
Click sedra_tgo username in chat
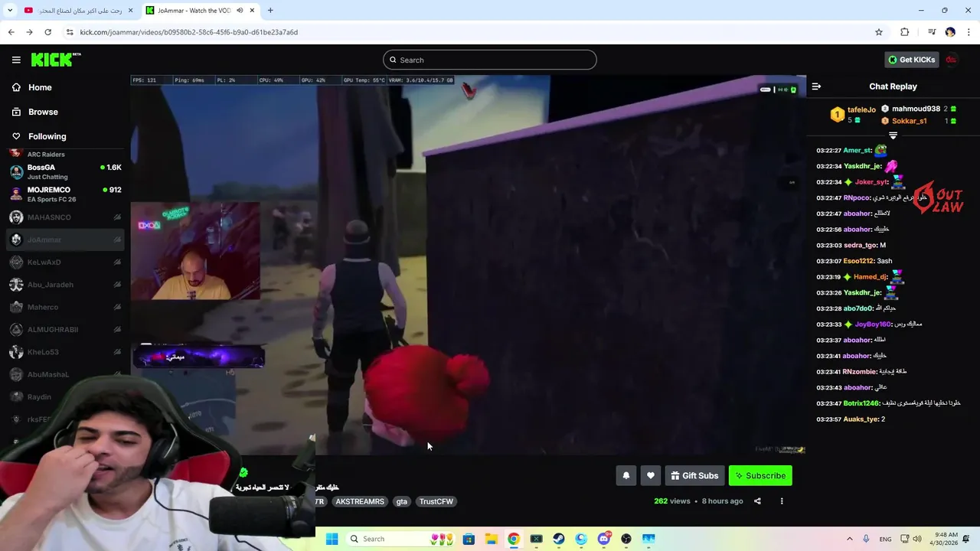tap(860, 246)
